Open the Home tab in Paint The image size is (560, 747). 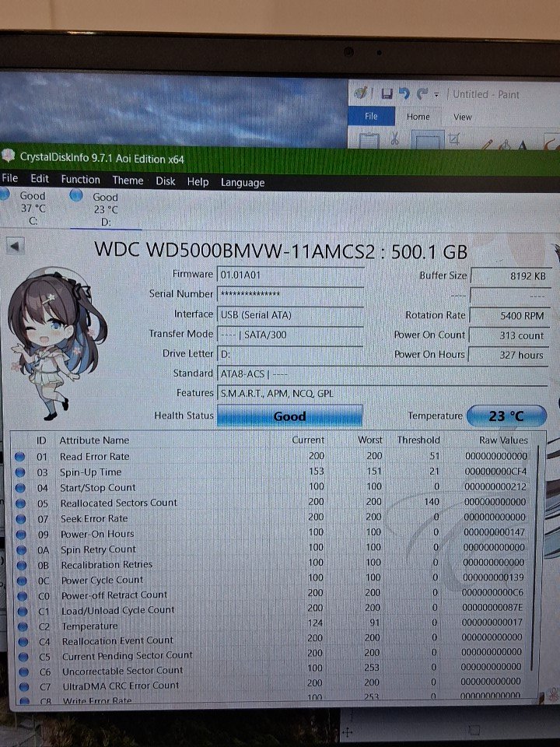pos(418,117)
